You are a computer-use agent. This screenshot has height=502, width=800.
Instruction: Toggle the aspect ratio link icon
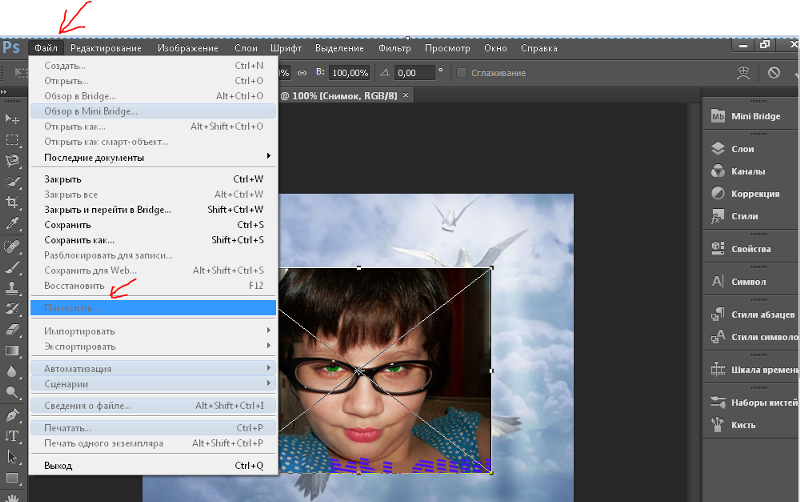[x=302, y=73]
